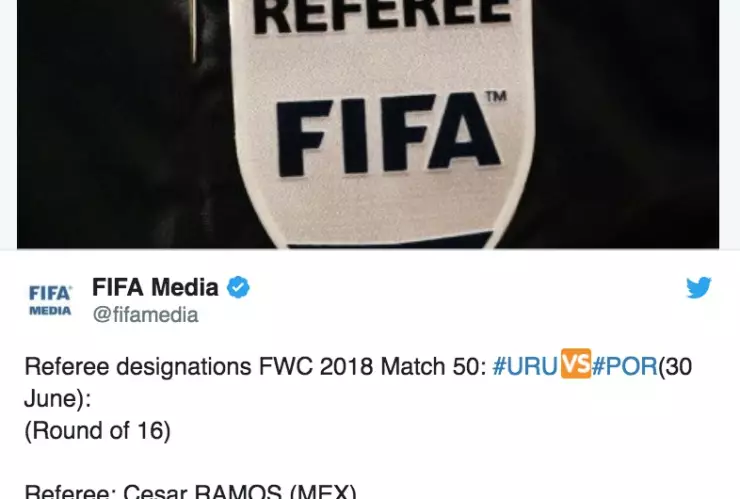Click the "Match 50:" text in the tweet
The image size is (740, 499).
433,366
